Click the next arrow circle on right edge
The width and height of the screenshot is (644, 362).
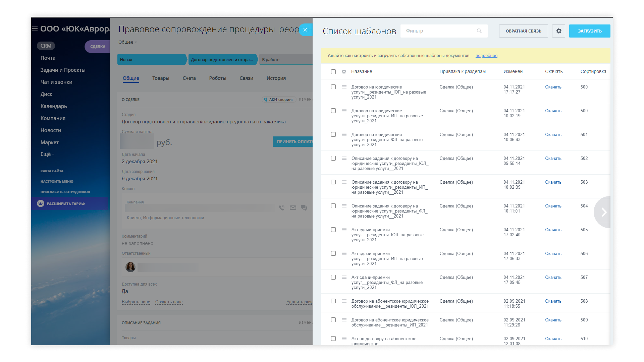(x=604, y=212)
